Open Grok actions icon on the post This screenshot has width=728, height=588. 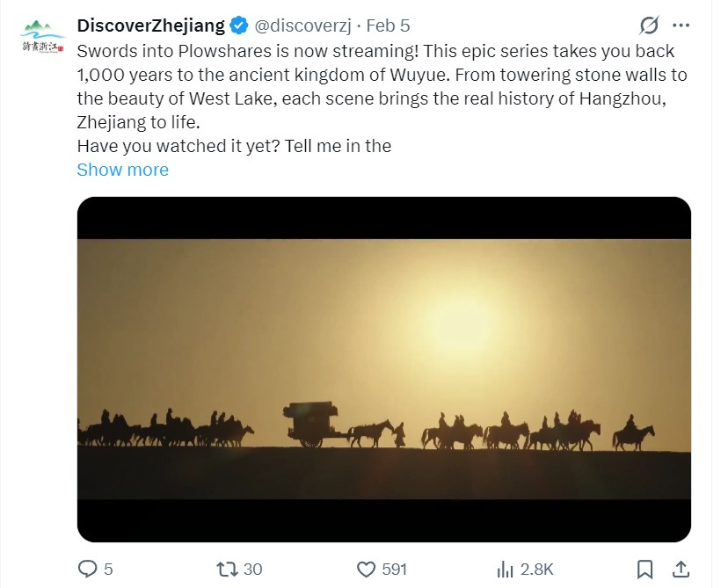(650, 25)
